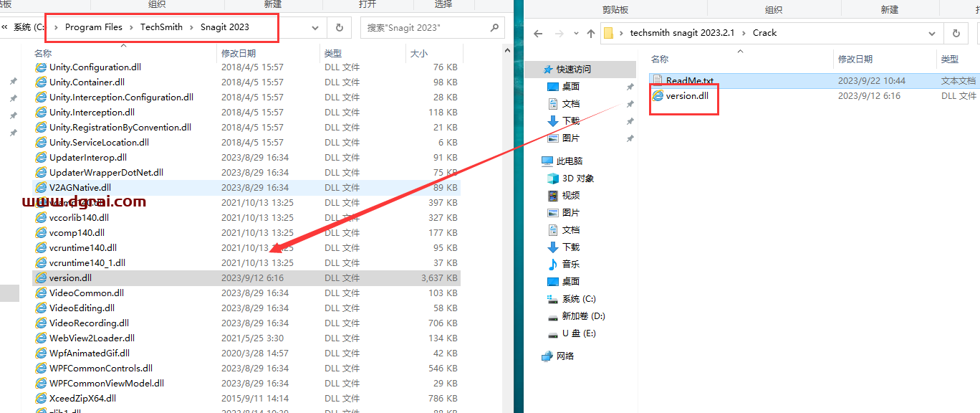The image size is (980, 413).
Task: Click Program Files breadcrumb segment
Action: (x=94, y=27)
